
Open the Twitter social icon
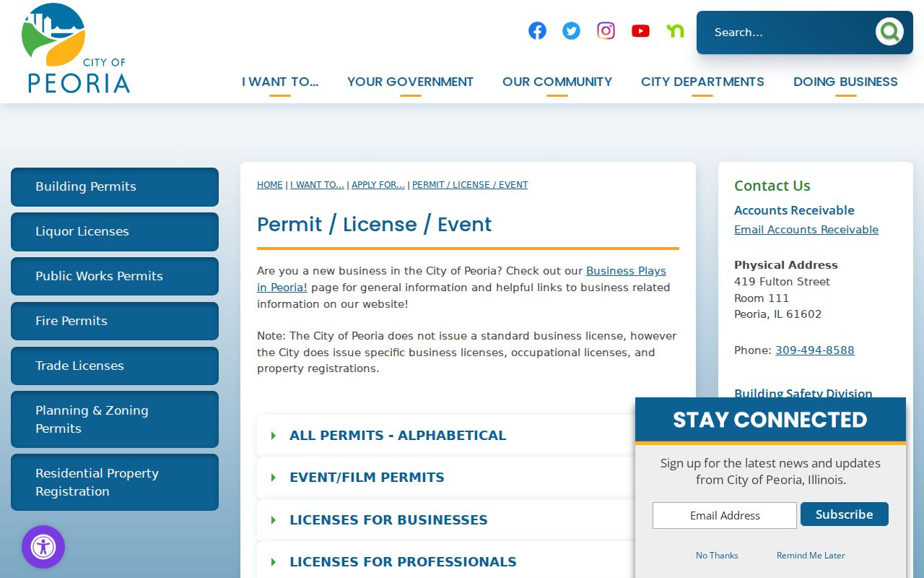point(571,30)
